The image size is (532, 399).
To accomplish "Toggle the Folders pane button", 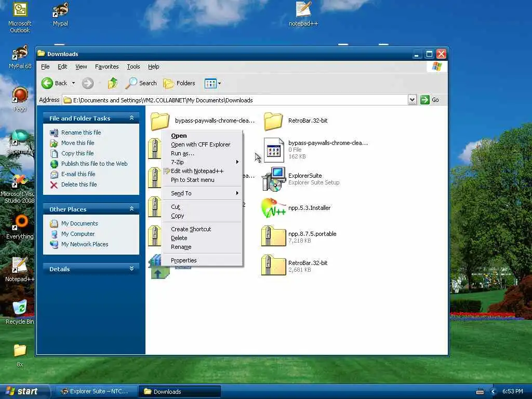I will [179, 83].
